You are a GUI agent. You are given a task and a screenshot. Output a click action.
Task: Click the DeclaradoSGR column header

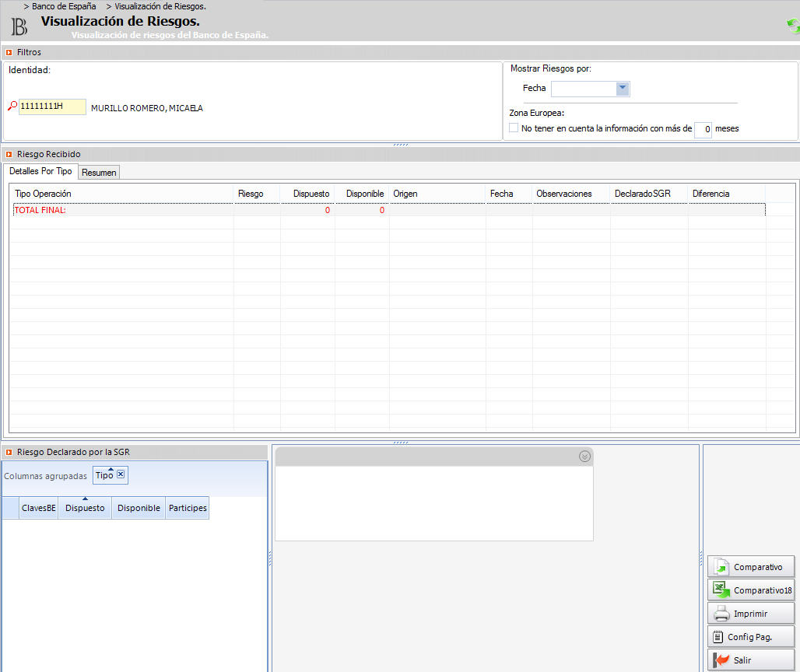649,194
